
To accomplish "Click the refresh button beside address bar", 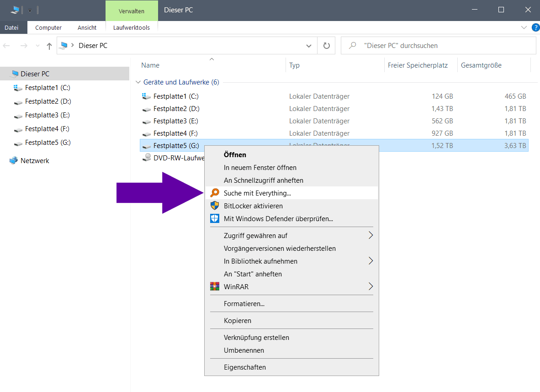I will tap(326, 46).
